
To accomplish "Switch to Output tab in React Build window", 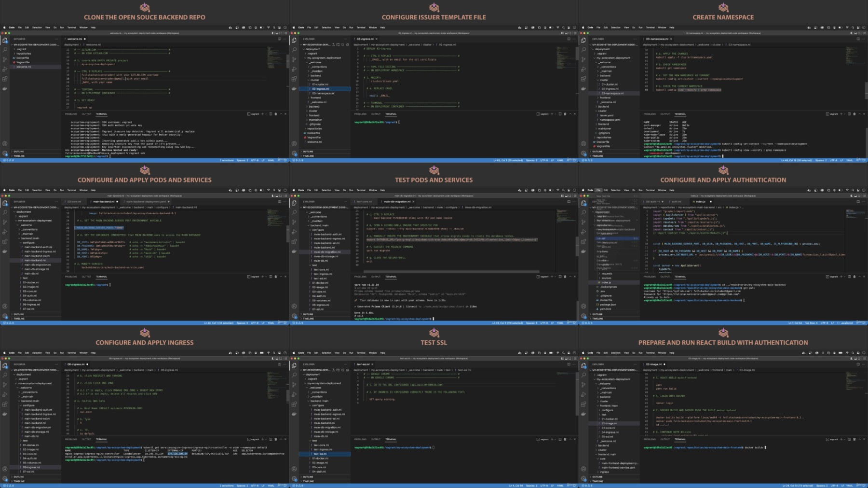I will 665,439.
